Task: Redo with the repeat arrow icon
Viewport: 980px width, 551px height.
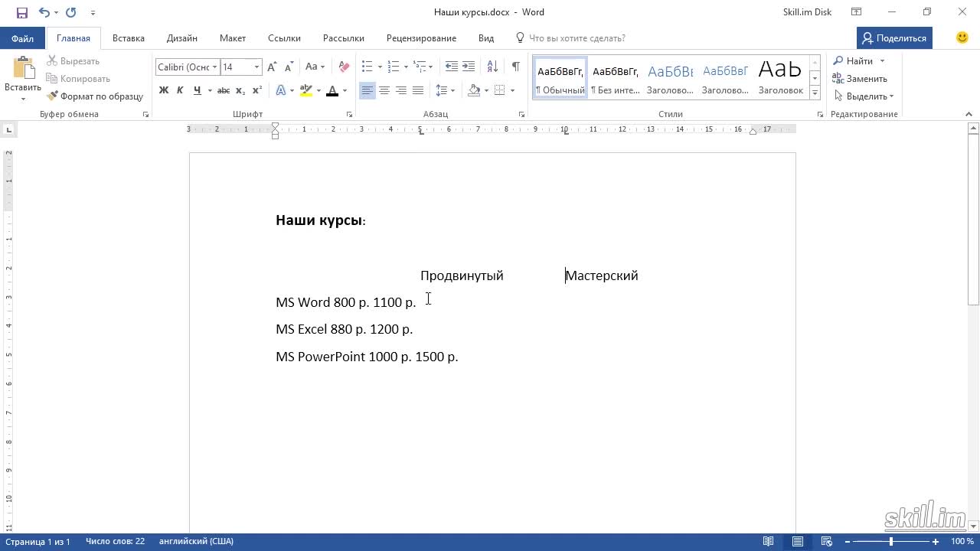Action: (x=70, y=12)
